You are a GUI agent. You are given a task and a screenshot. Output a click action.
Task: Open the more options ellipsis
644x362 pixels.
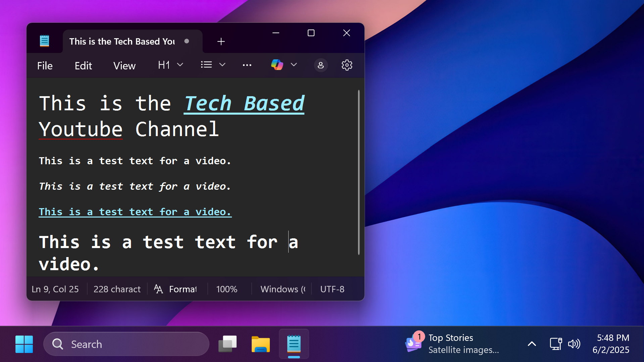coord(247,65)
